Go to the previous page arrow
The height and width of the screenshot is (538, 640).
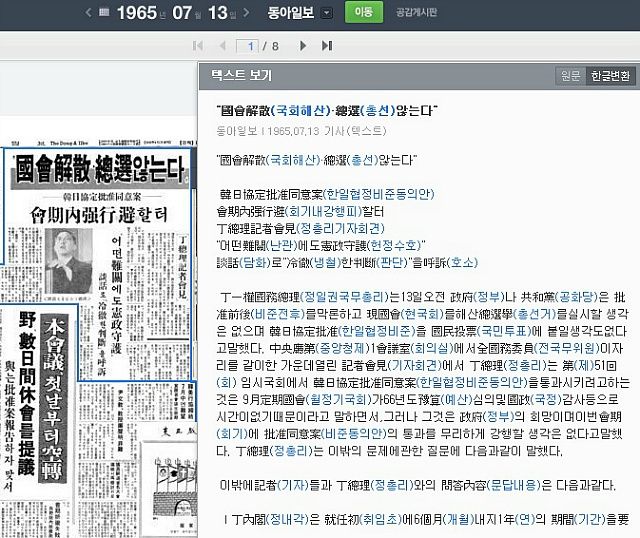(x=222, y=46)
